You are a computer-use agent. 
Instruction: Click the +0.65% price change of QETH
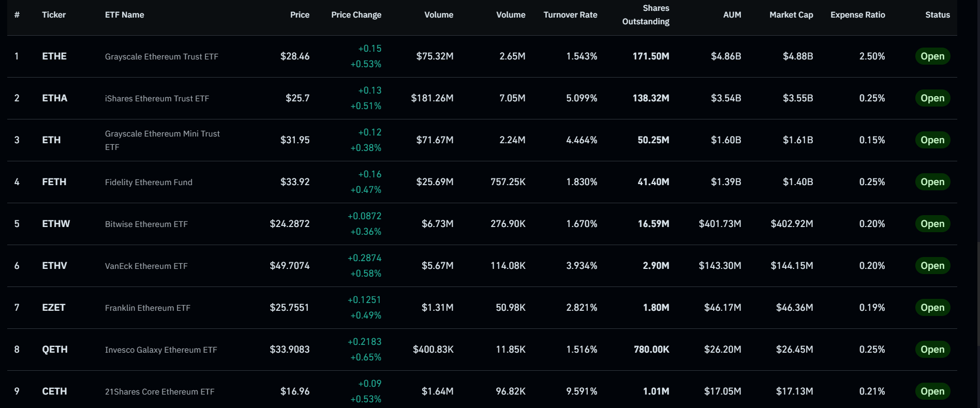point(366,357)
